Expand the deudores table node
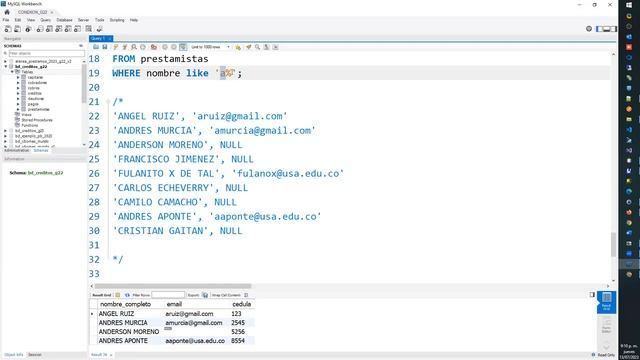The height and width of the screenshot is (360, 640). (x=18, y=98)
